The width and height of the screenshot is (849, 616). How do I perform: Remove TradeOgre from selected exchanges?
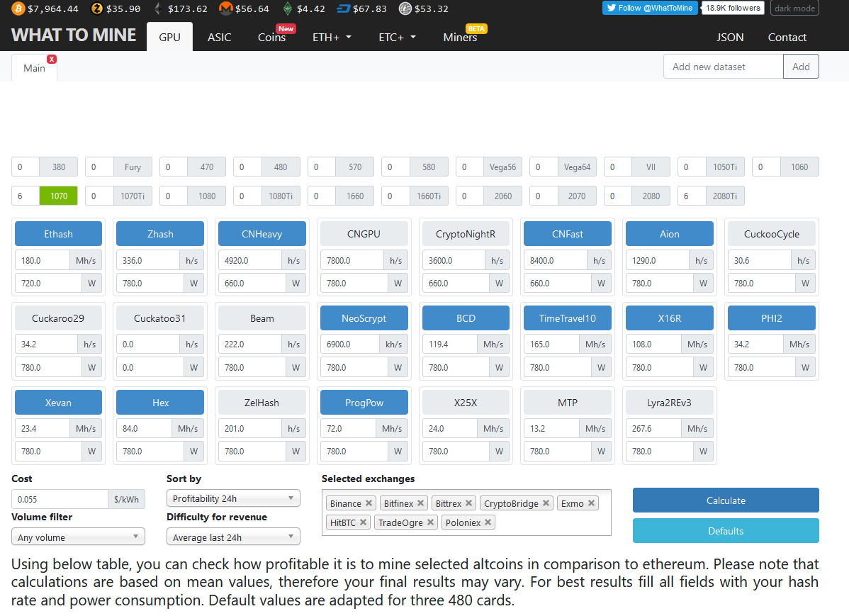[x=430, y=522]
